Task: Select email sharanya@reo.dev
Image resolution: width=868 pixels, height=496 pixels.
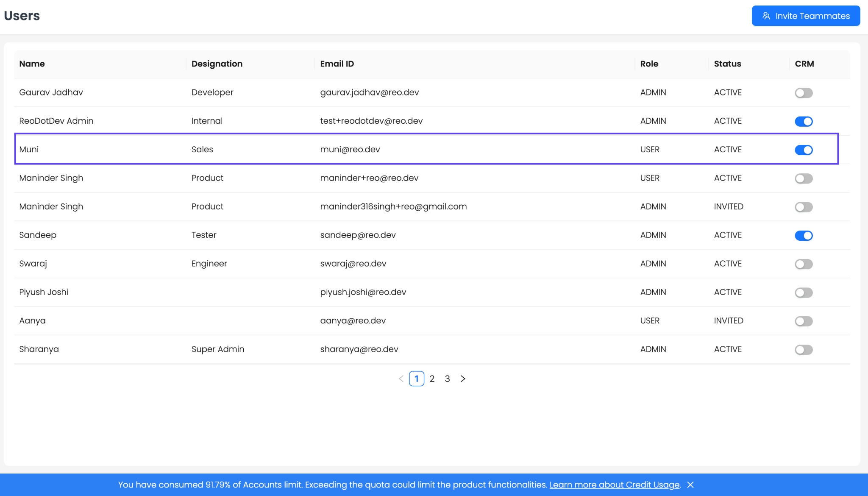Action: [359, 349]
